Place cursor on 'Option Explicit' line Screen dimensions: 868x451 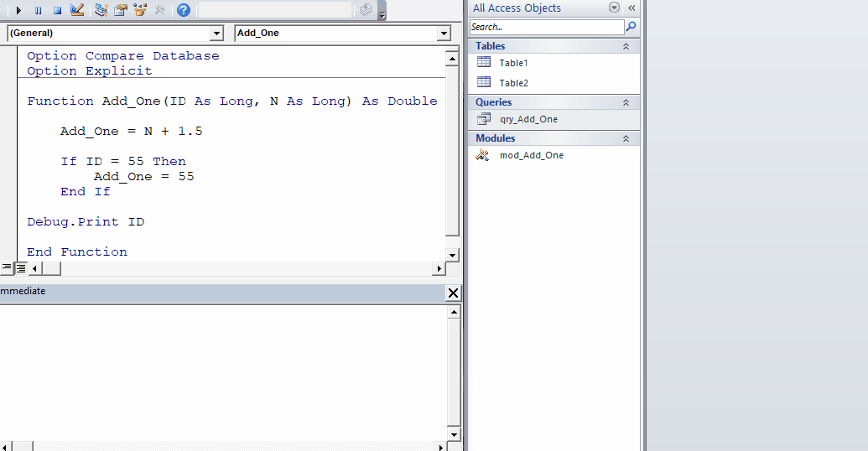tap(89, 70)
